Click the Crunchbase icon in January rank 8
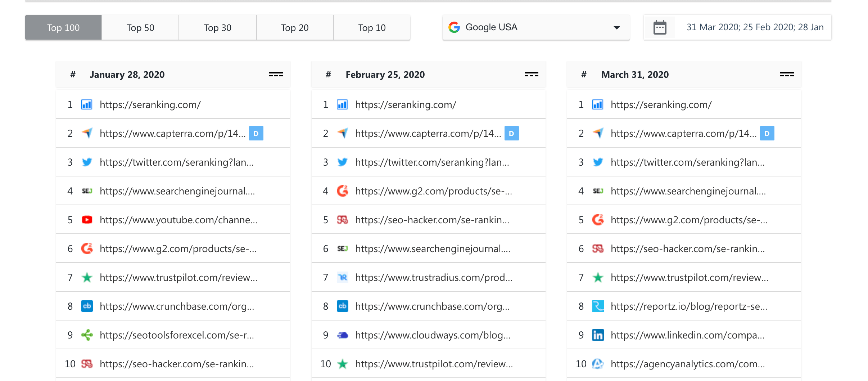Viewport: 868px width, 381px height. click(87, 306)
